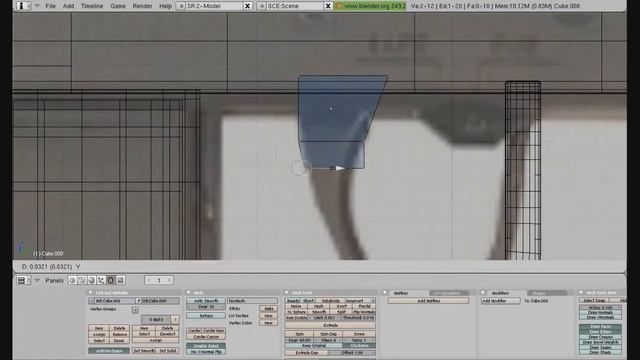Image resolution: width=640 pixels, height=360 pixels.
Task: Toggle the Clockwise spin option
Action: [x=359, y=346]
